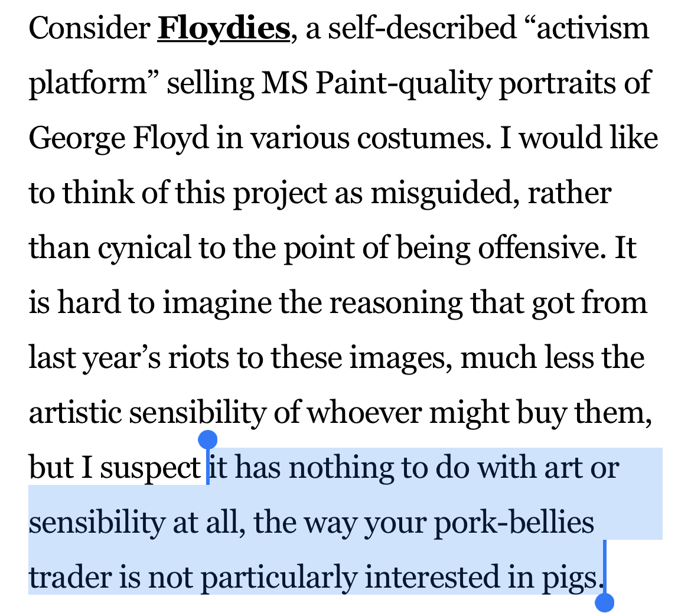The height and width of the screenshot is (616, 691).
Task: Tap the word "reasoning" in the paragraph
Action: coord(396,303)
